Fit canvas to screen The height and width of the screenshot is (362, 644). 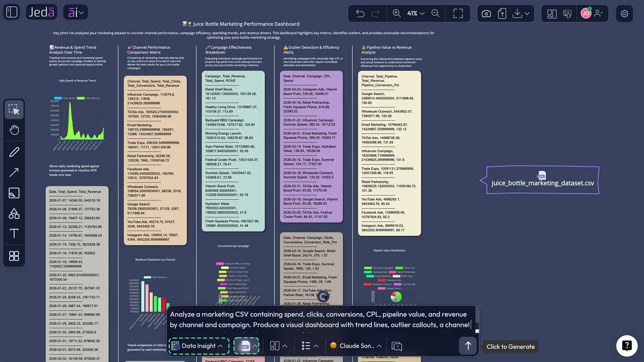[458, 13]
